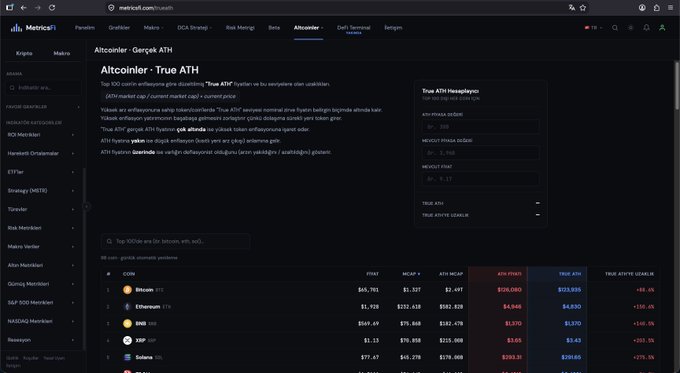Screen dimensions: 680x373
Task: Click the page vertical scrollbar thumb
Action: (x=677, y=85)
